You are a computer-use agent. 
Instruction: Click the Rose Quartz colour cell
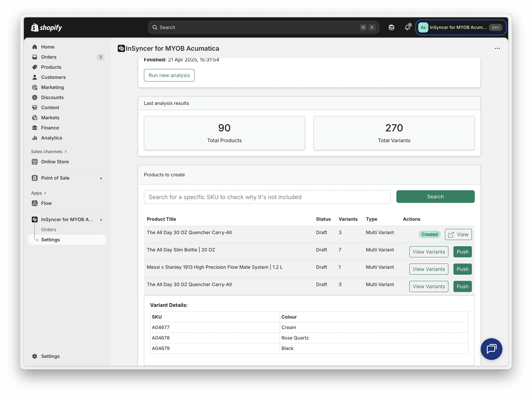coord(374,338)
